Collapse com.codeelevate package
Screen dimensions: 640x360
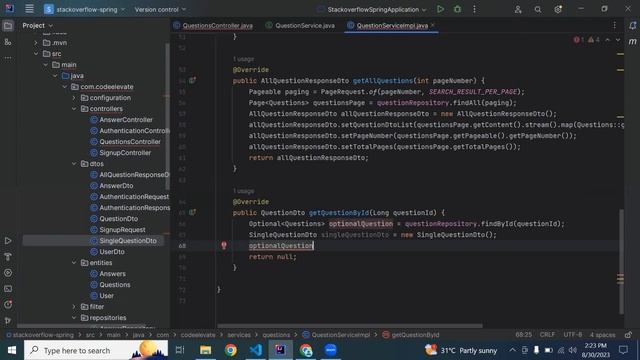click(64, 87)
